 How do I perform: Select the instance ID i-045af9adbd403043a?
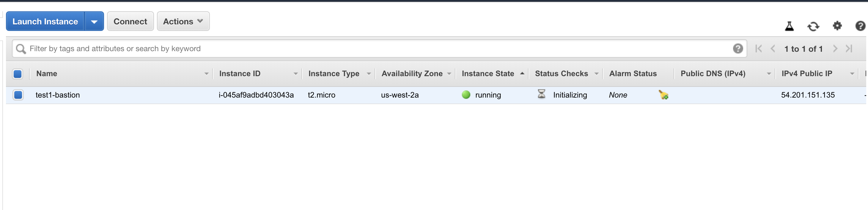256,95
